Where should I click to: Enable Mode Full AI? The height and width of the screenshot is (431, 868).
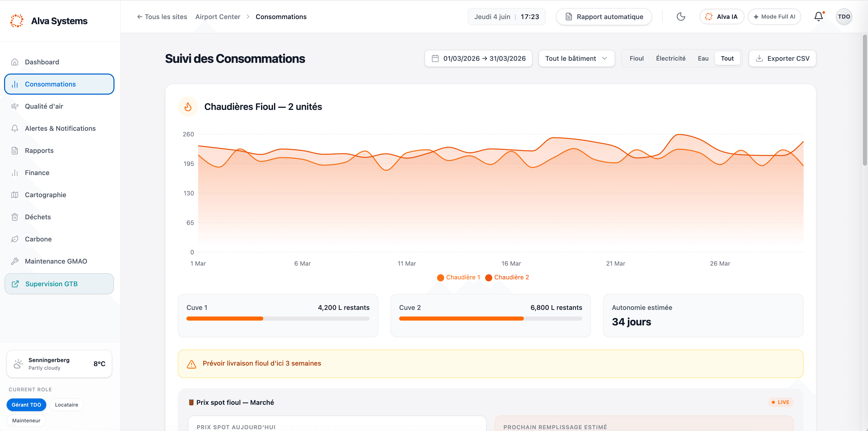(774, 17)
